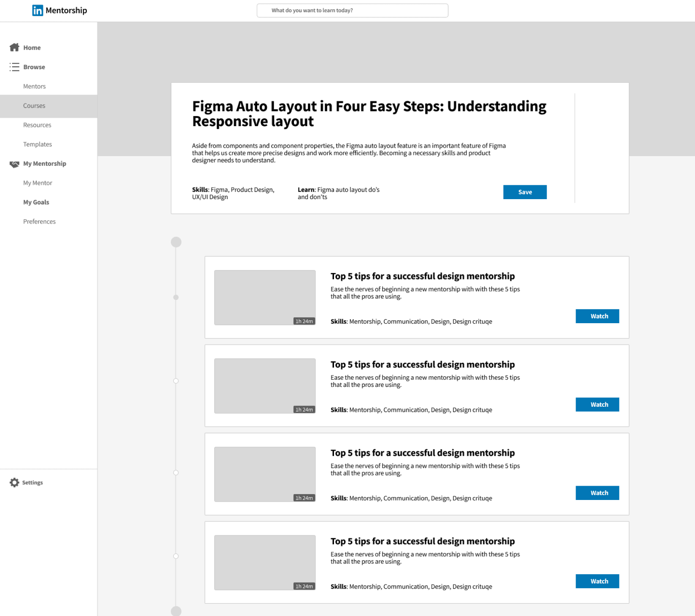The height and width of the screenshot is (616, 695).
Task: Click the Browse list icon
Action: coord(14,67)
